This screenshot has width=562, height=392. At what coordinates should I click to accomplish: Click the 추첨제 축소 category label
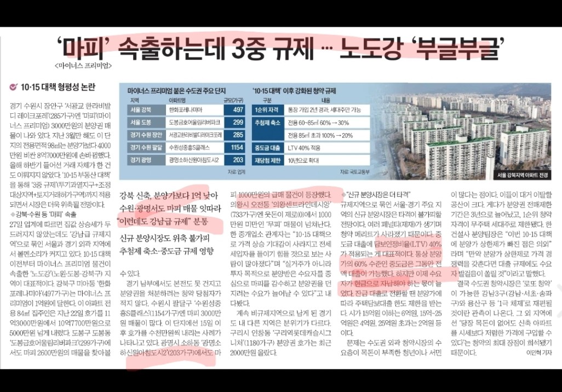coord(267,123)
